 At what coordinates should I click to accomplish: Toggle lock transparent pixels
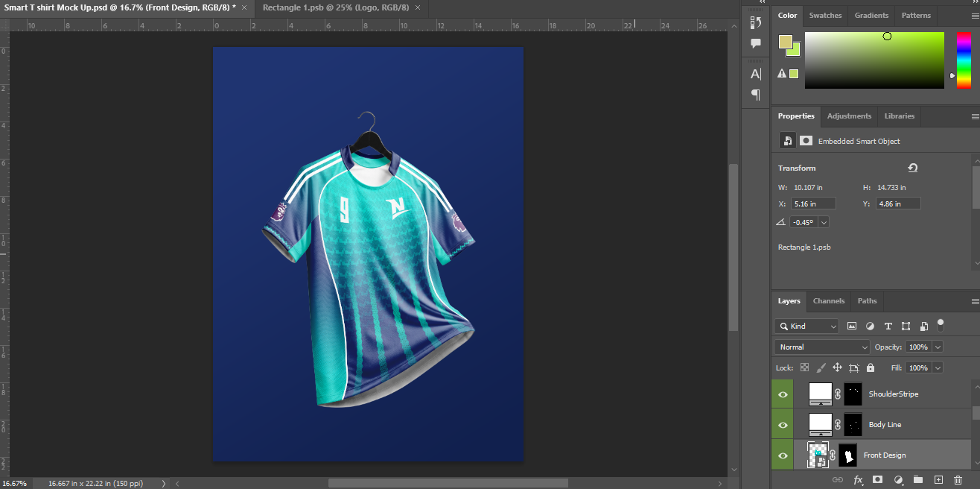pyautogui.click(x=804, y=367)
